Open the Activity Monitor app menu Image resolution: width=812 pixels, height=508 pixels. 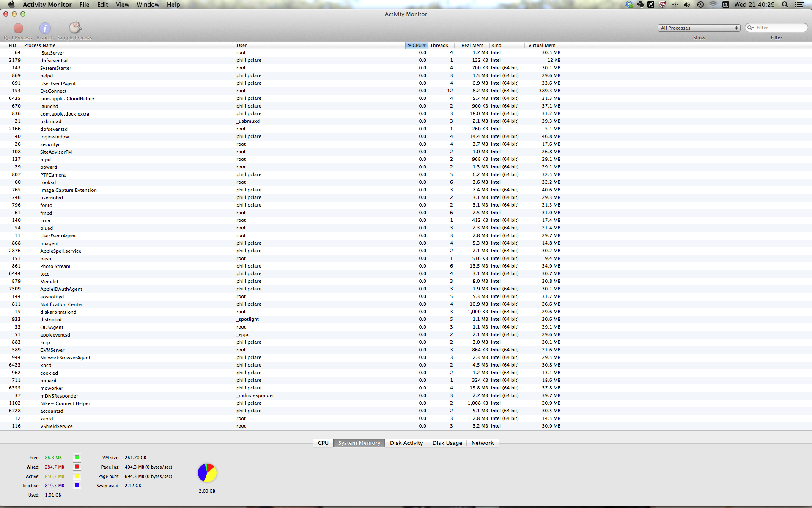click(47, 5)
